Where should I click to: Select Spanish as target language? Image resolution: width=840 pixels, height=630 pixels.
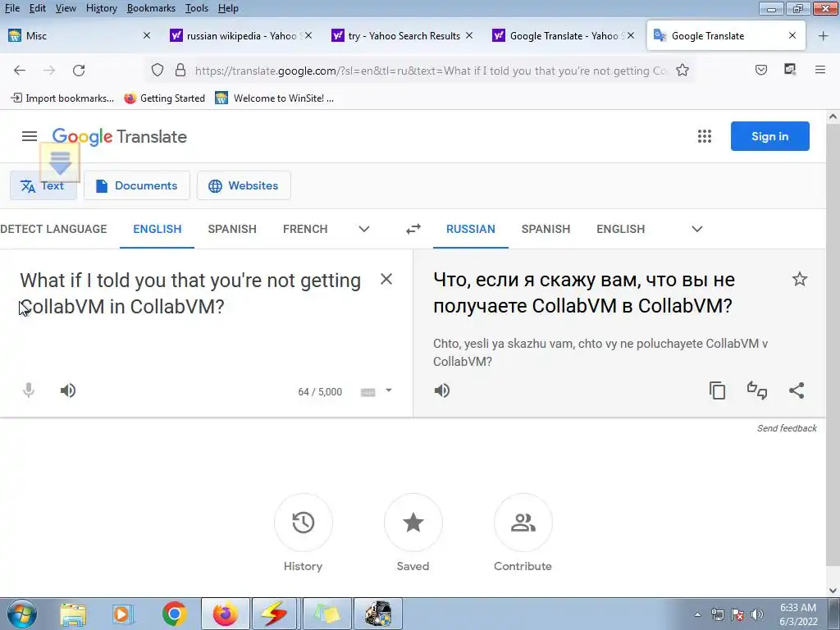pos(546,230)
